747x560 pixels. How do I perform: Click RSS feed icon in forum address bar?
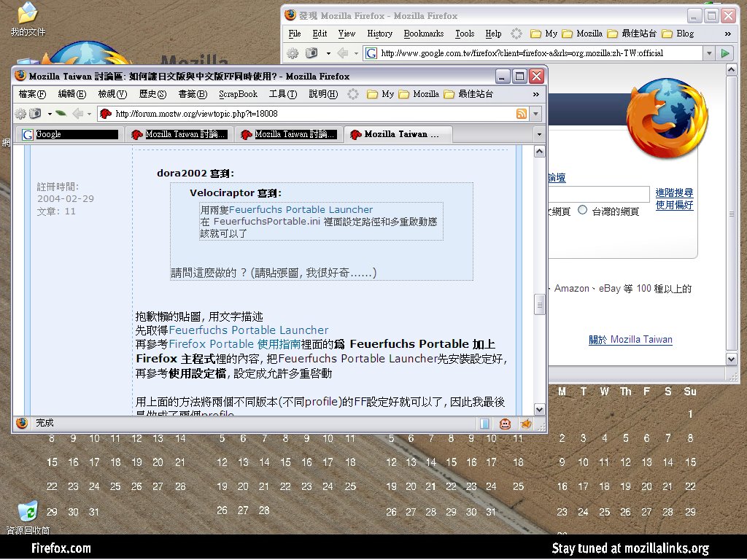tap(522, 113)
